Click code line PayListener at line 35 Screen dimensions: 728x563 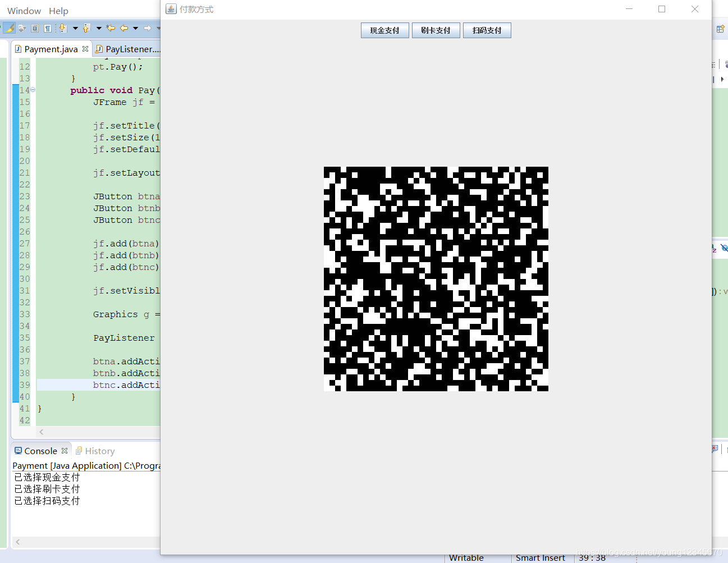coord(124,338)
